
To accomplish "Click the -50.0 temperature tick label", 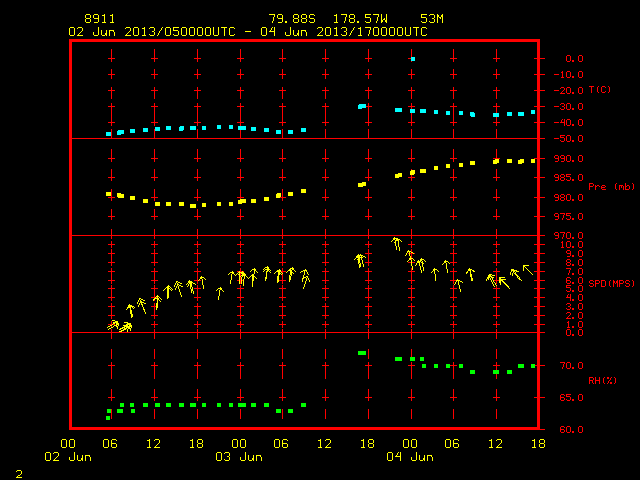I will pos(569,139).
